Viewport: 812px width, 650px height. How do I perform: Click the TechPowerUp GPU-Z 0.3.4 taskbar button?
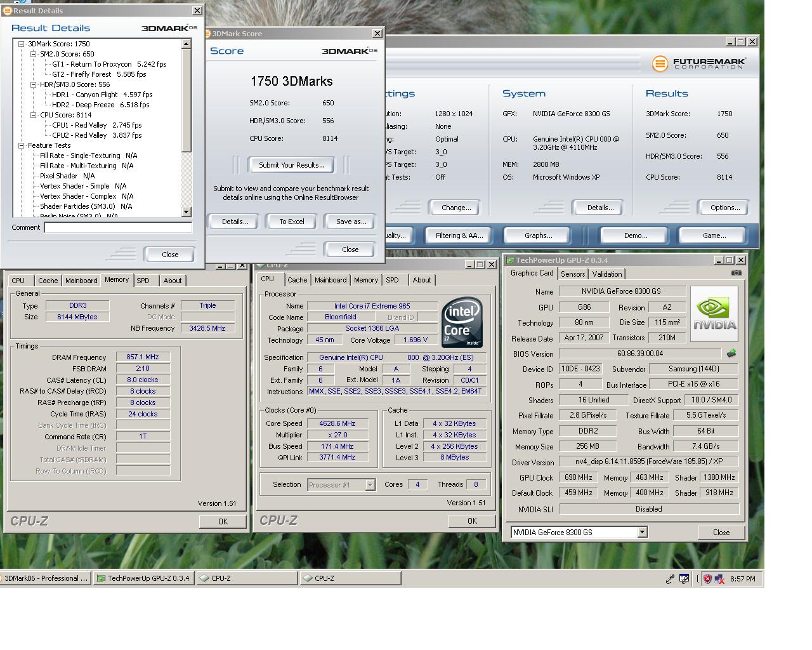(143, 578)
